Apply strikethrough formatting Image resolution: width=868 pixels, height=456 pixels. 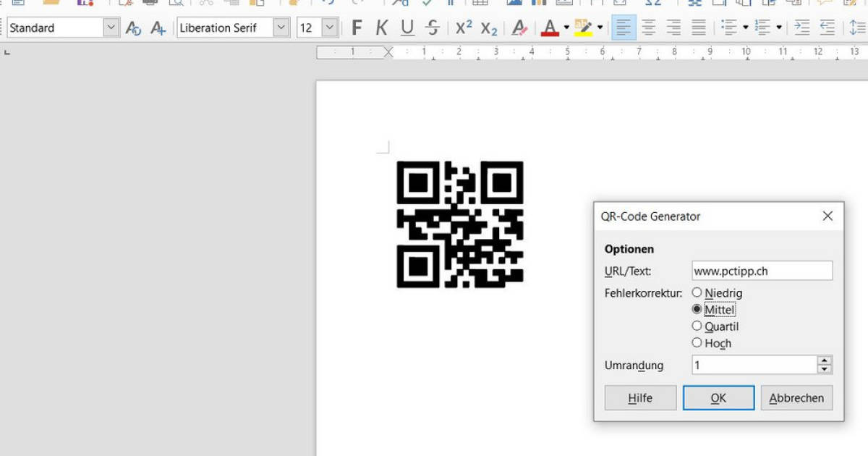click(x=432, y=28)
